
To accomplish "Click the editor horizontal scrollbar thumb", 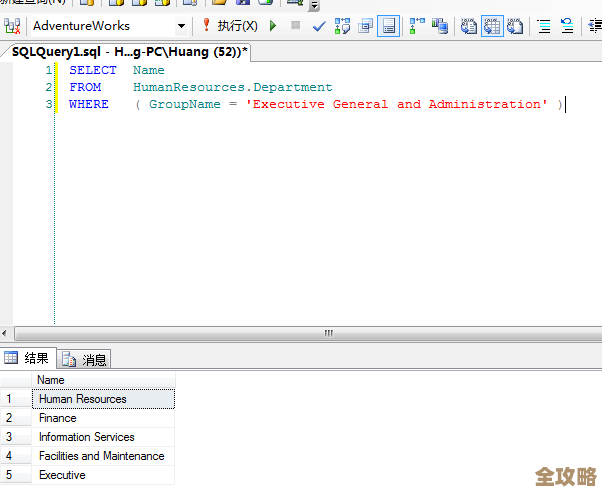I will point(308,333).
